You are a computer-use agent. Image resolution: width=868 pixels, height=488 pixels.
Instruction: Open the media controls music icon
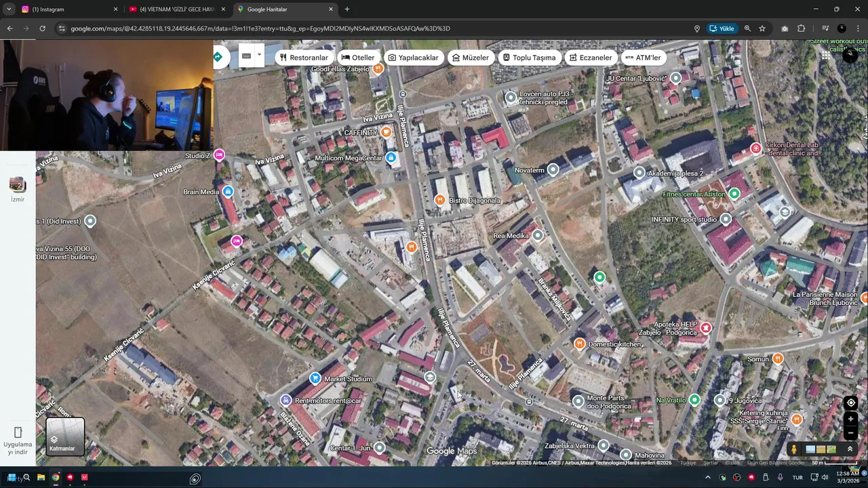click(x=825, y=28)
